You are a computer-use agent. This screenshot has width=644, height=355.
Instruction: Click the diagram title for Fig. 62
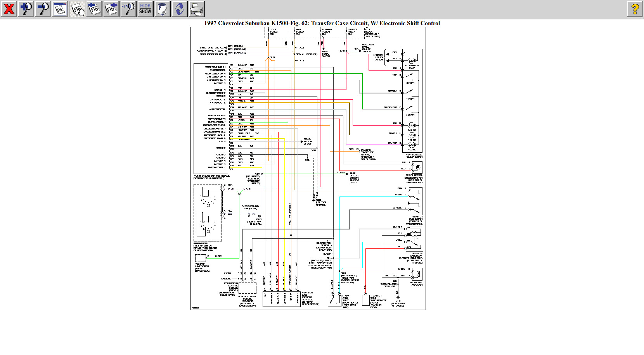tap(322, 23)
